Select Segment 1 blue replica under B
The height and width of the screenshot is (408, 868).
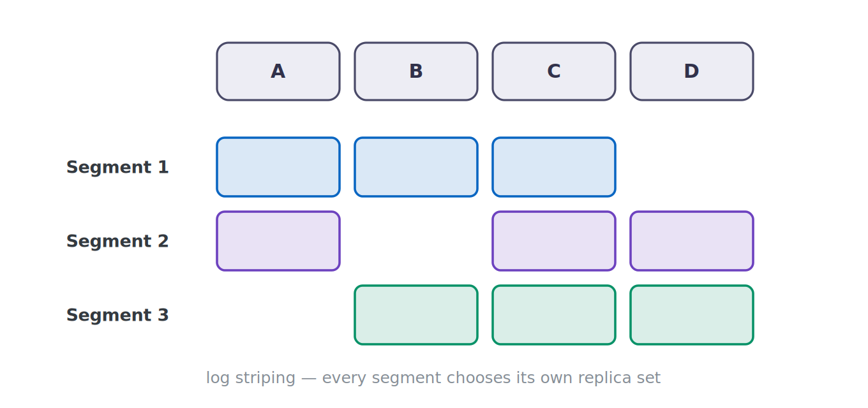pyautogui.click(x=416, y=167)
